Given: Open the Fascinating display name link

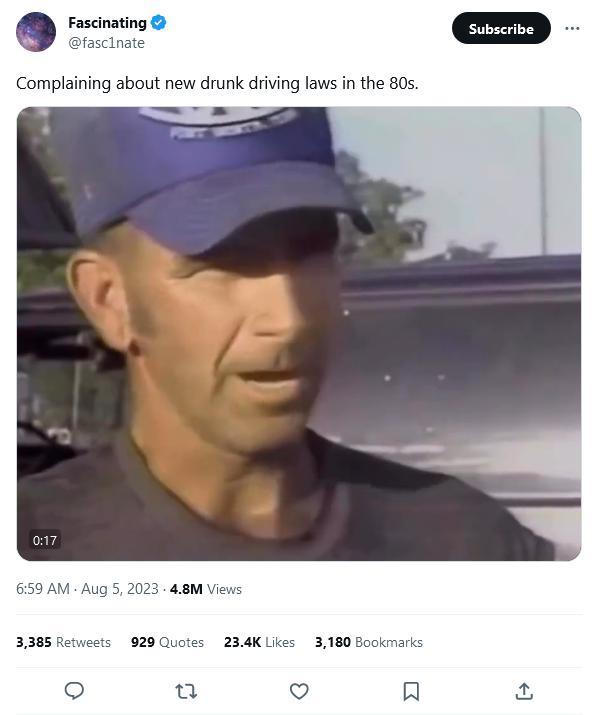Looking at the screenshot, I should click(x=107, y=22).
